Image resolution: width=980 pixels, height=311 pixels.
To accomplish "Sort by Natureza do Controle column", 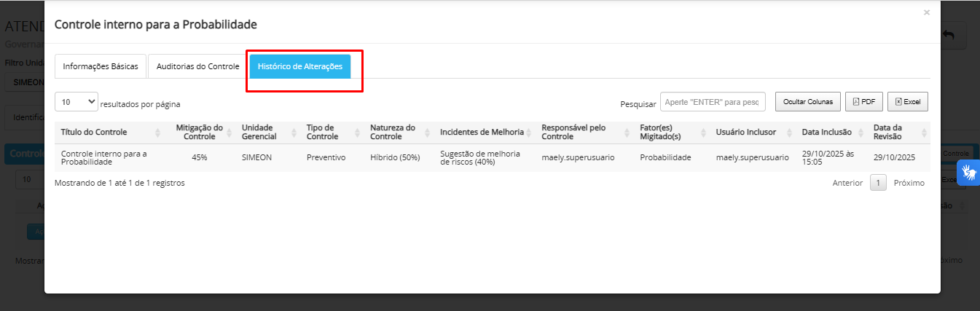I will point(392,132).
